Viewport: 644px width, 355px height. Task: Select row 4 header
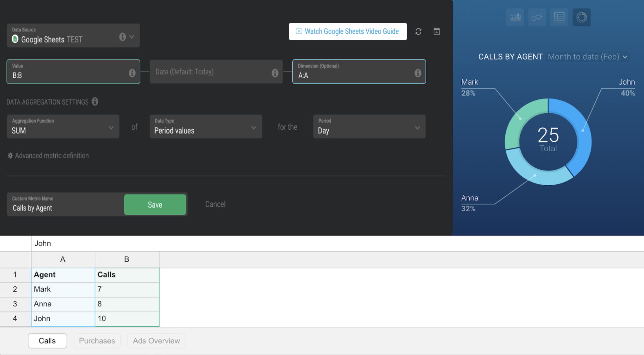coord(15,319)
